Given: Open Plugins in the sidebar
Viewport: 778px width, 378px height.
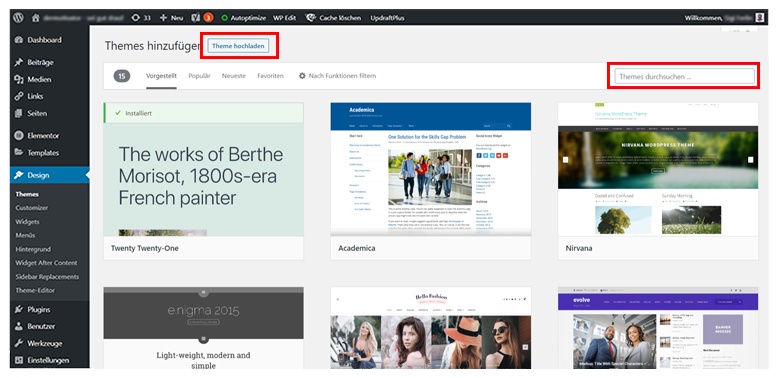Looking at the screenshot, I should pyautogui.click(x=50, y=309).
